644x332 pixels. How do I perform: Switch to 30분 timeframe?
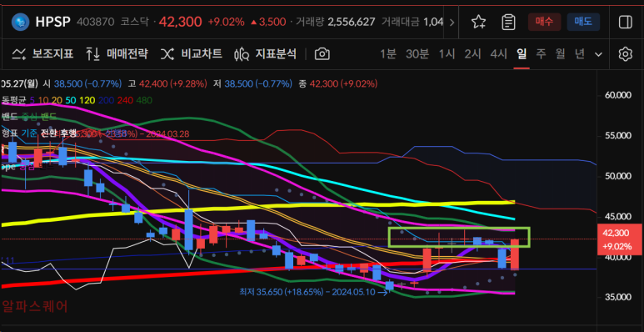point(417,54)
